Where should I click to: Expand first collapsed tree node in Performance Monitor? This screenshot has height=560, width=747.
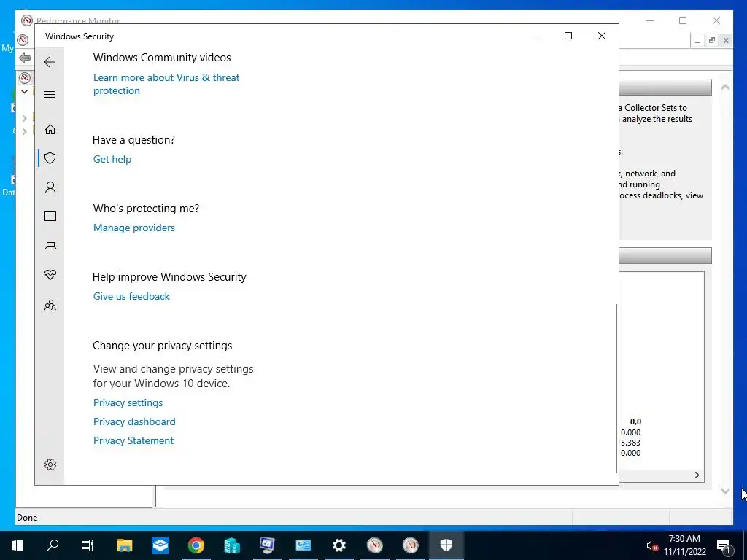[x=24, y=118]
